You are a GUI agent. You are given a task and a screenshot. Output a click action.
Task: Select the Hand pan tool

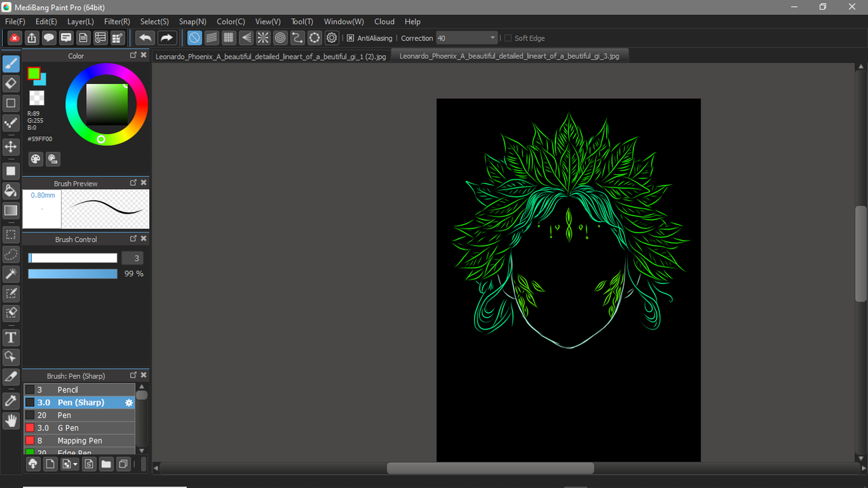pyautogui.click(x=11, y=420)
